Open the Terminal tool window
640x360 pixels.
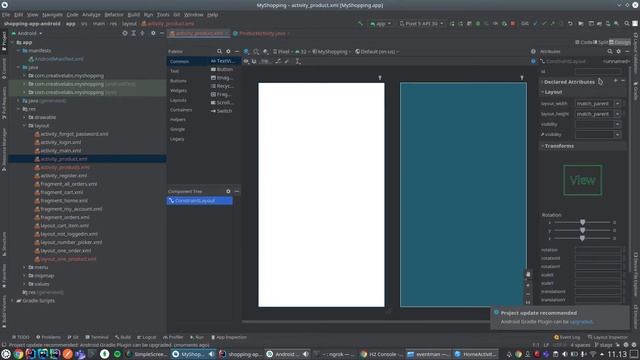click(97, 337)
